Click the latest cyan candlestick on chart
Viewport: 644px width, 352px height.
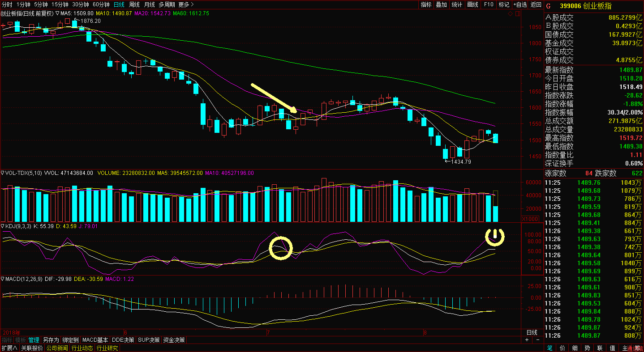point(495,138)
